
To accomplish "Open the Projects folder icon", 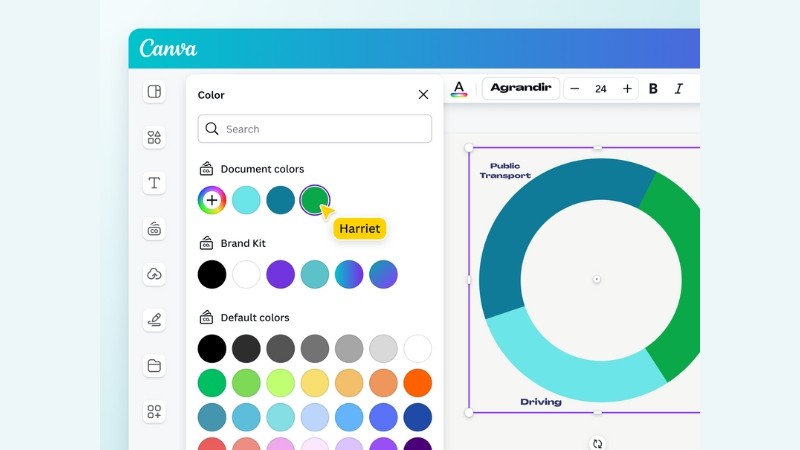I will point(154,366).
